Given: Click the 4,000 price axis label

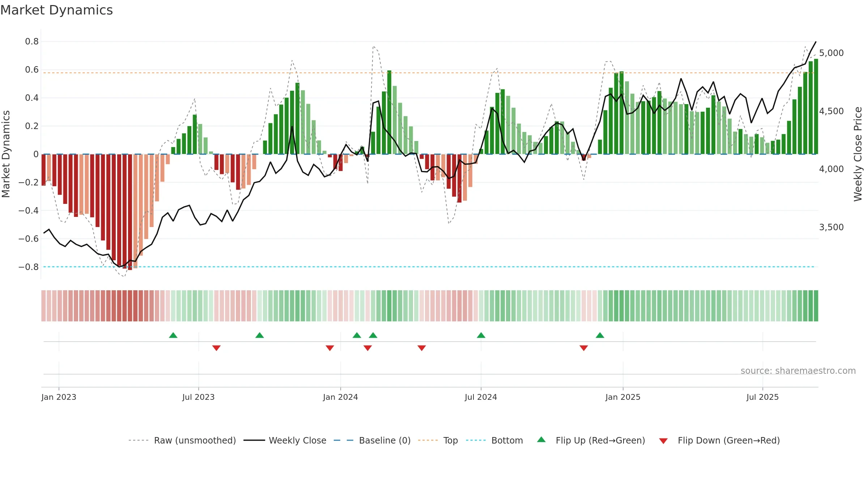Looking at the screenshot, I should click(x=831, y=169).
